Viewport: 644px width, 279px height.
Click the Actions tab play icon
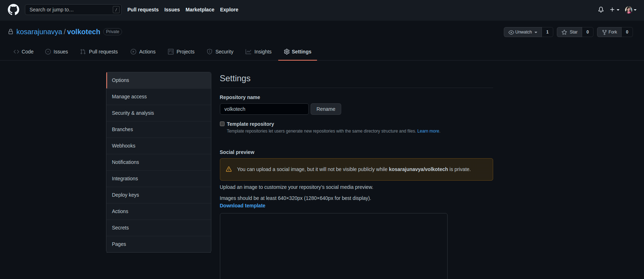(133, 52)
